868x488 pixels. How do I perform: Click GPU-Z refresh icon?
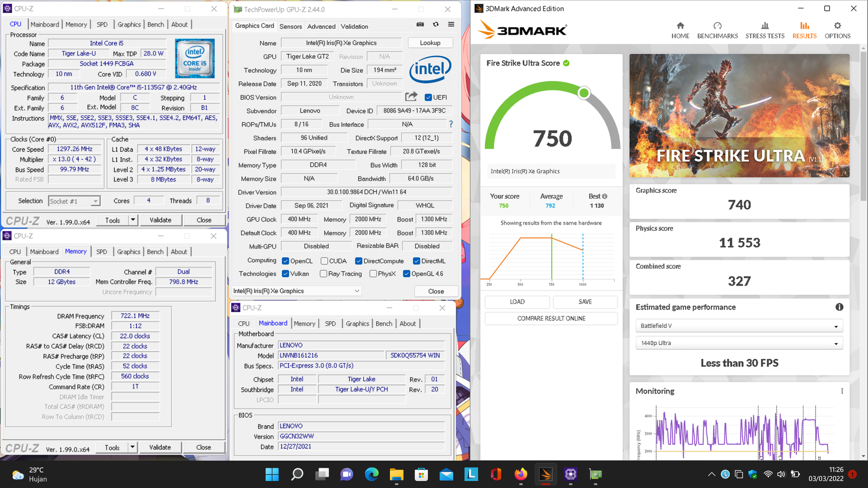point(436,24)
